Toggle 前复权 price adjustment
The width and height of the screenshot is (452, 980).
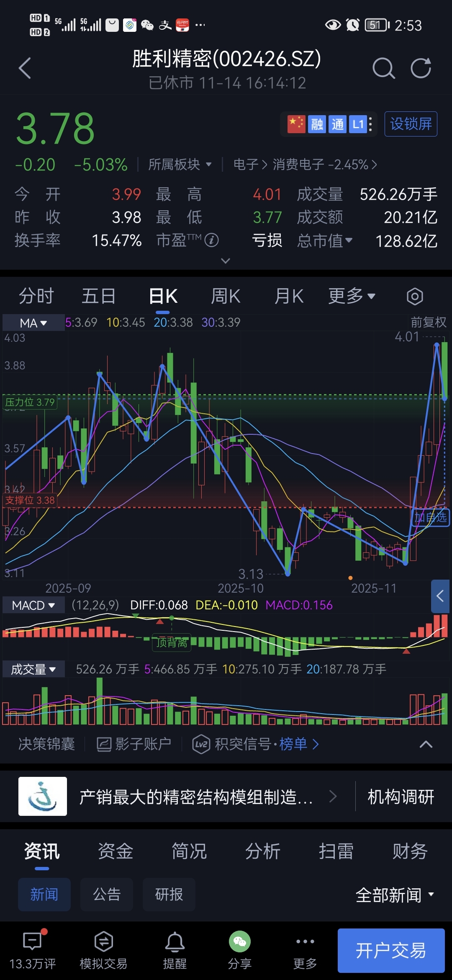pos(429,322)
